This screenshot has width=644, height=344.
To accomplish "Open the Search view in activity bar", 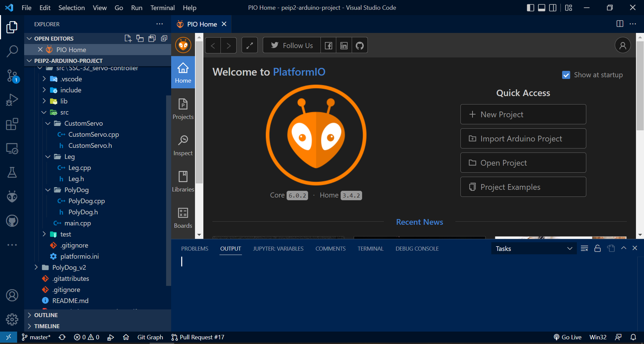I will click(x=12, y=51).
